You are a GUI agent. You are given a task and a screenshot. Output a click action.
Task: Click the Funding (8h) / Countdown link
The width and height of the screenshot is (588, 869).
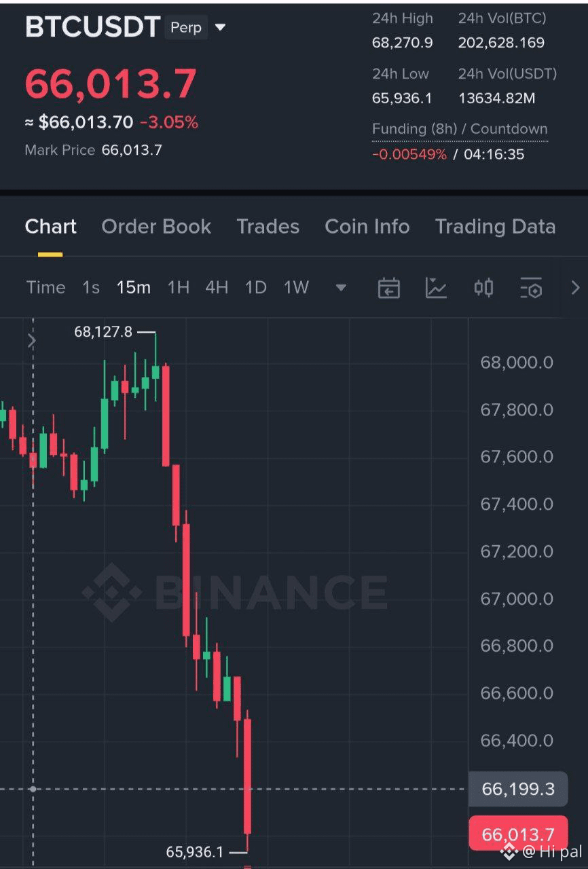coord(460,129)
